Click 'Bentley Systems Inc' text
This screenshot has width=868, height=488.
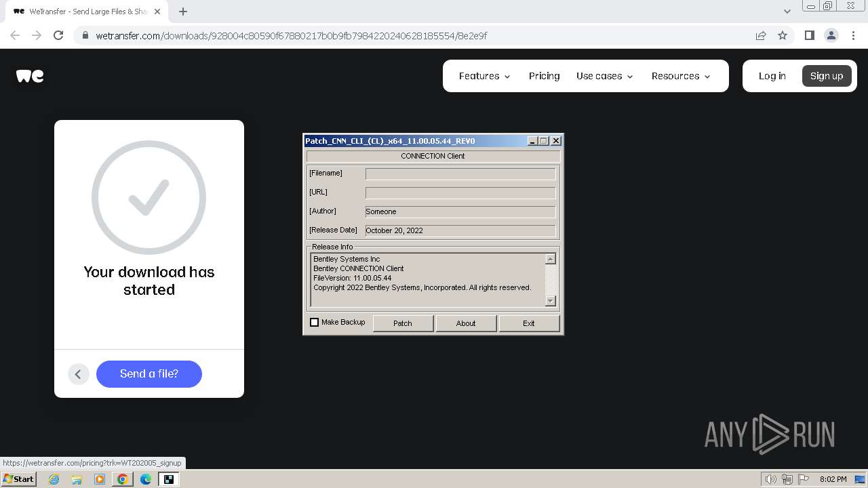[347, 259]
